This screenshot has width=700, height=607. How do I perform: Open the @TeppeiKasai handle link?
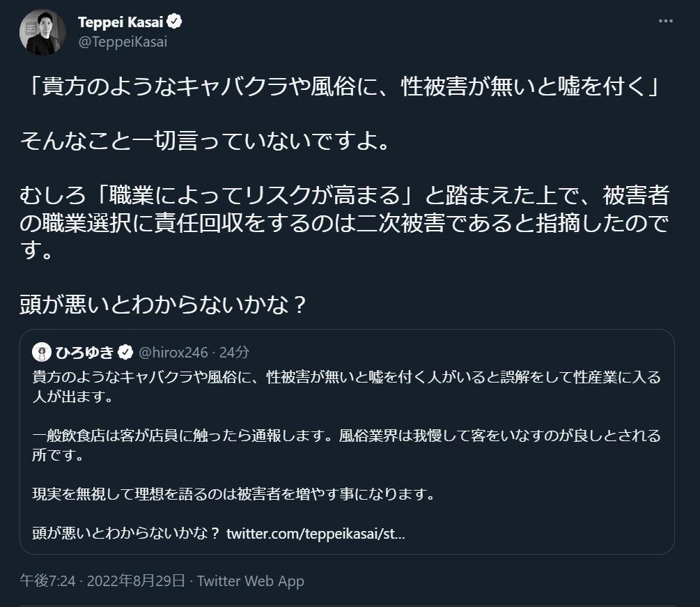[x=123, y=42]
